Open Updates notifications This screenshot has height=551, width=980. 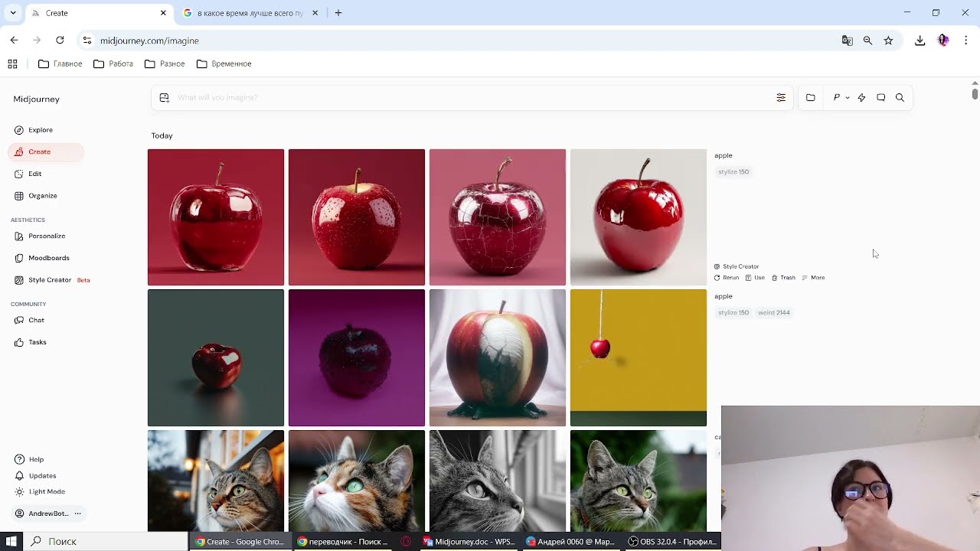point(35,475)
